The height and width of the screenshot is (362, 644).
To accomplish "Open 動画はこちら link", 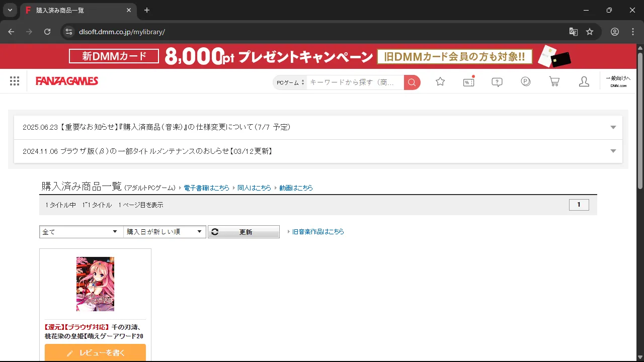I will click(x=296, y=188).
